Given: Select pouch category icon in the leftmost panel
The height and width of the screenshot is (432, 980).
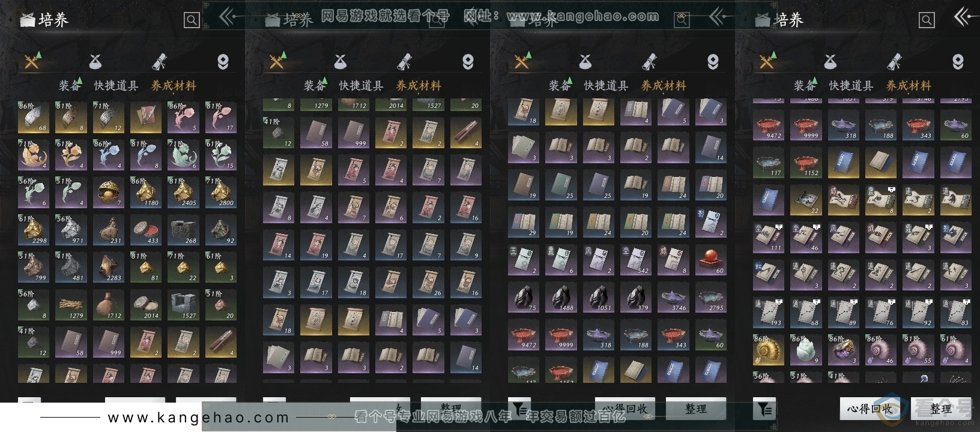Looking at the screenshot, I should click(95, 61).
